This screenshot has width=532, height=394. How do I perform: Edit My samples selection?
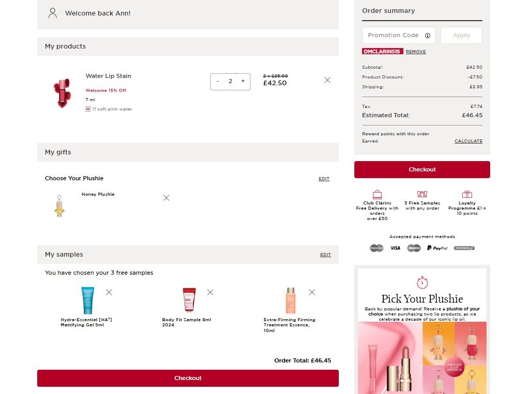(325, 255)
